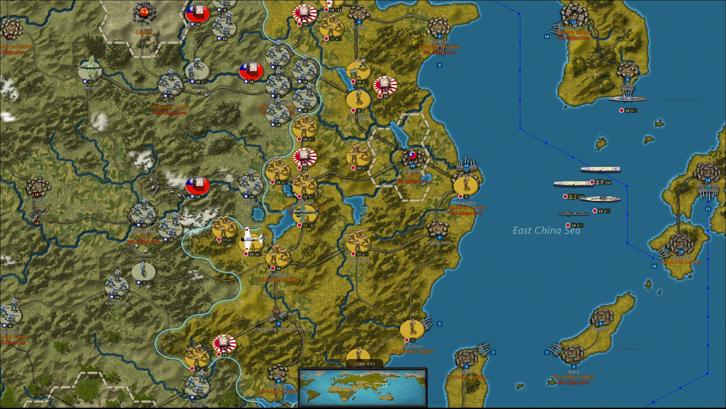The width and height of the screenshot is (726, 409).
Task: Select the Chinese HQ flag beside the glowing red city
Action: [198, 14]
